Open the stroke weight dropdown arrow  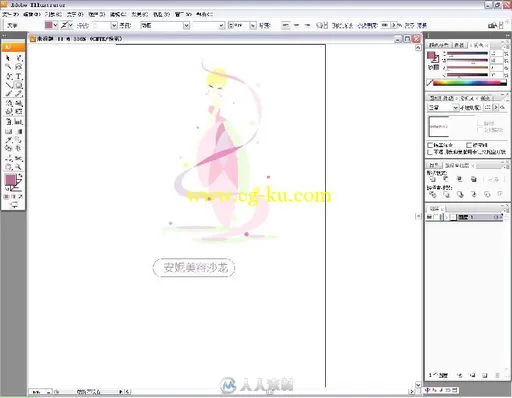(114, 25)
